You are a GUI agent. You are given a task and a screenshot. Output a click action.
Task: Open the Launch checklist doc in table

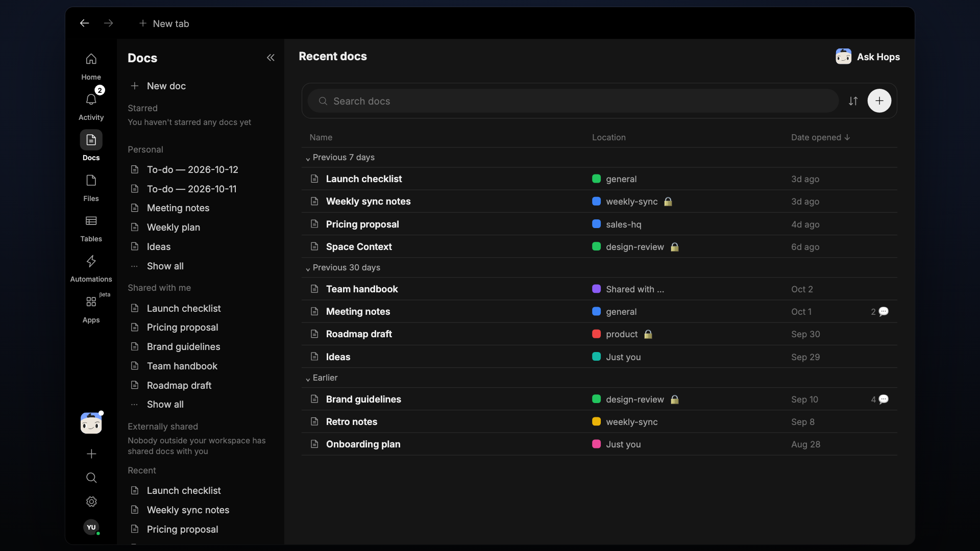[599, 179]
